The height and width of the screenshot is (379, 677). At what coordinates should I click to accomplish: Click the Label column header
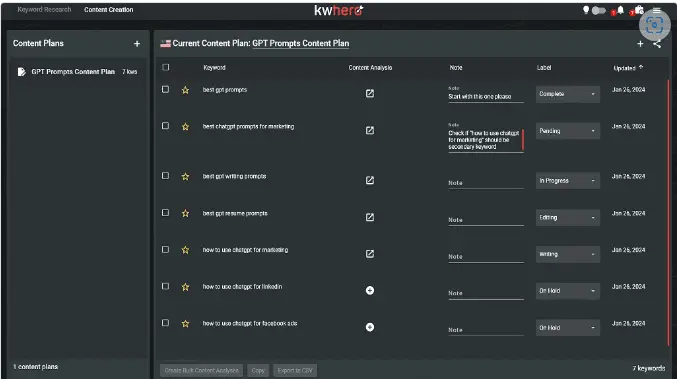(x=544, y=68)
